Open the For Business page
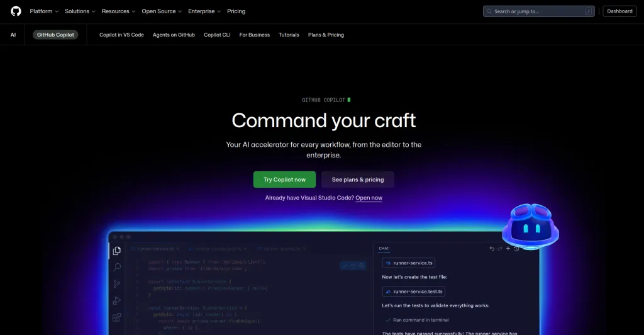 255,35
